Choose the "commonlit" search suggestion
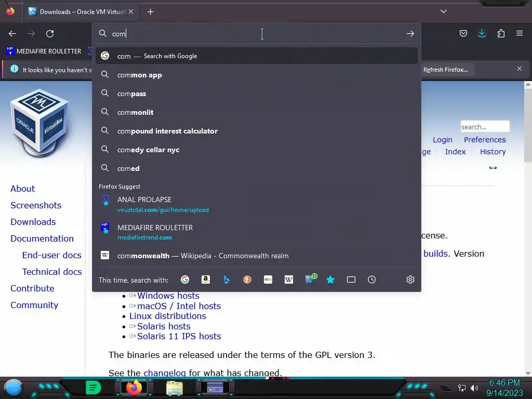The width and height of the screenshot is (532, 399). tap(257, 112)
